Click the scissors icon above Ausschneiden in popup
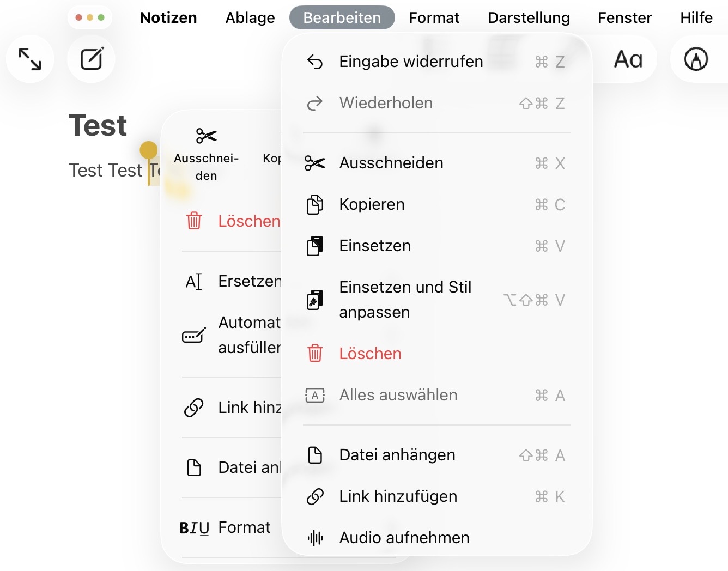This screenshot has width=728, height=571. pos(206,136)
